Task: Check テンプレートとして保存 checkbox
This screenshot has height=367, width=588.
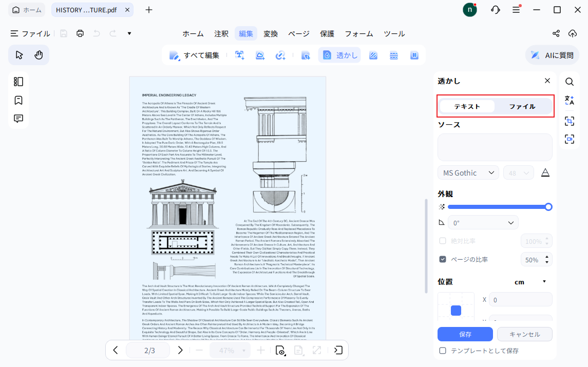Action: (443, 351)
